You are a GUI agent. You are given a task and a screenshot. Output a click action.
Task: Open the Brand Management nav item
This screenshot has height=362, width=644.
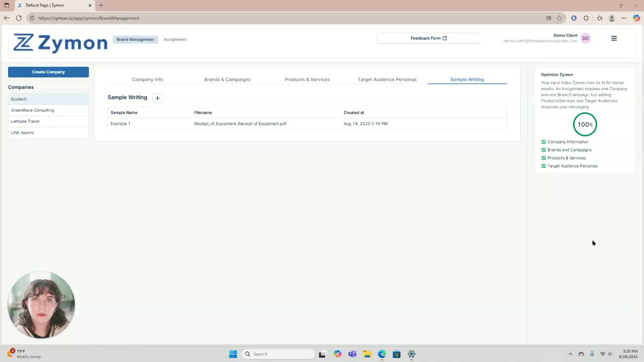click(x=135, y=39)
